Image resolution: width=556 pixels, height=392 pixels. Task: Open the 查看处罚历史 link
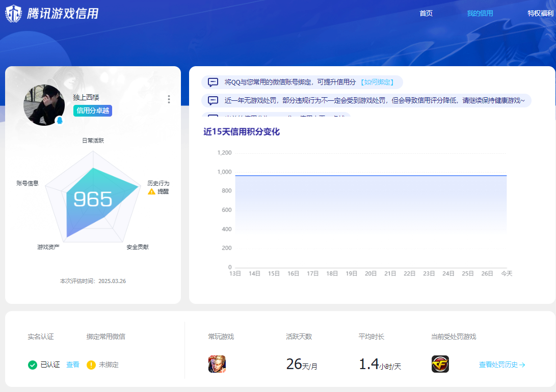(x=502, y=365)
